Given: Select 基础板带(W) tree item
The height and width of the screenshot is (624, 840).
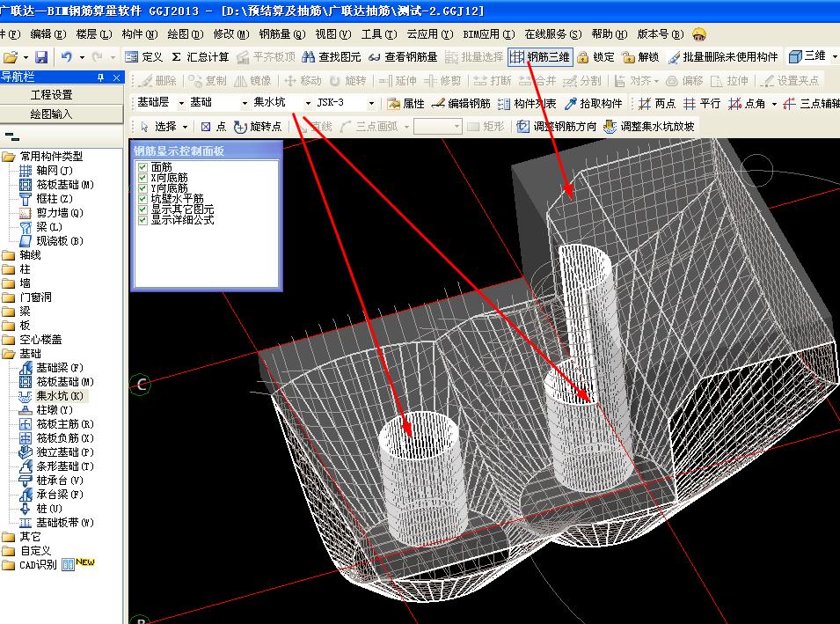Looking at the screenshot, I should (x=65, y=523).
